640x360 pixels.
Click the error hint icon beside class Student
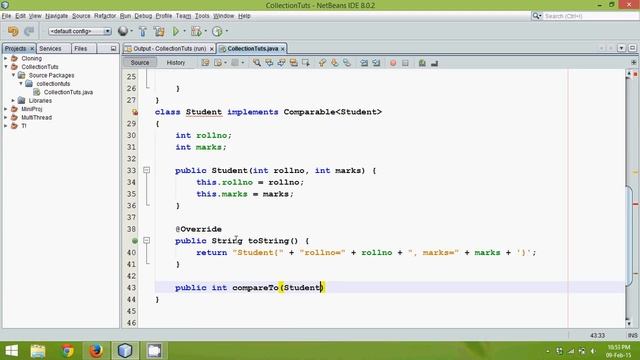tap(134, 112)
